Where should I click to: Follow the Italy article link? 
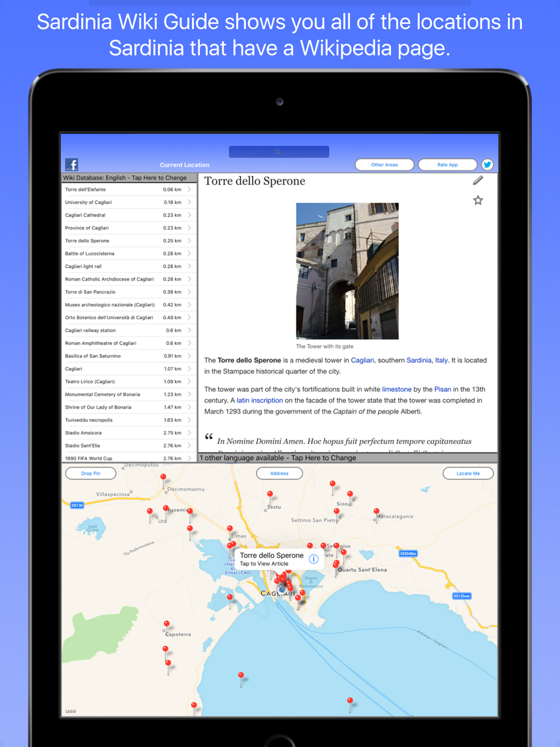(441, 360)
